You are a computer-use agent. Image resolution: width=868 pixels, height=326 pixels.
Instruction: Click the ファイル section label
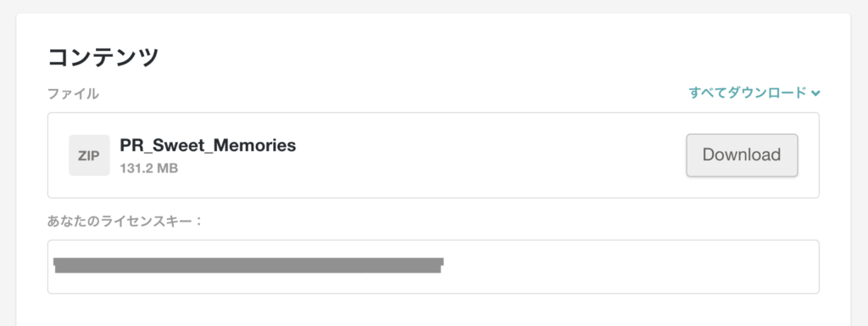click(73, 93)
